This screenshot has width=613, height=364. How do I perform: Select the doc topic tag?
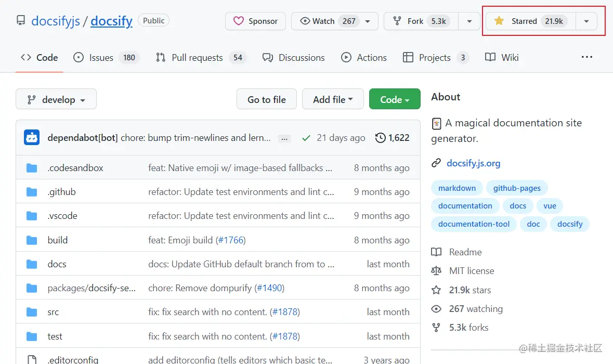click(x=533, y=224)
